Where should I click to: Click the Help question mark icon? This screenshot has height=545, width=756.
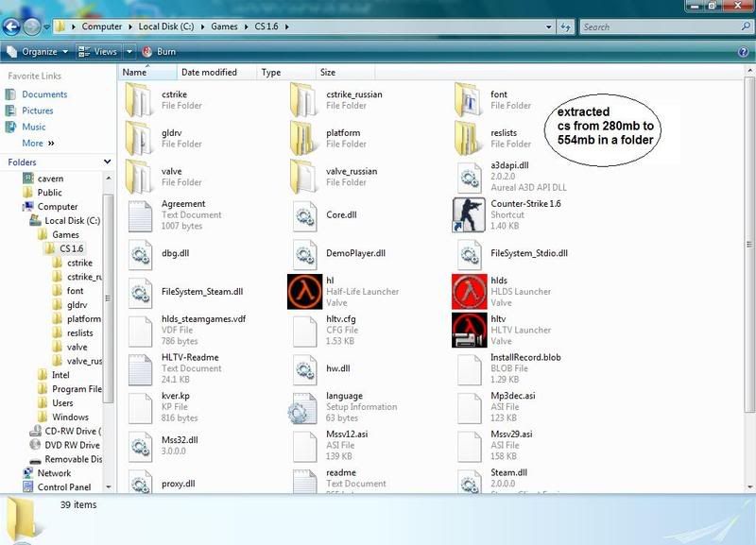(743, 52)
